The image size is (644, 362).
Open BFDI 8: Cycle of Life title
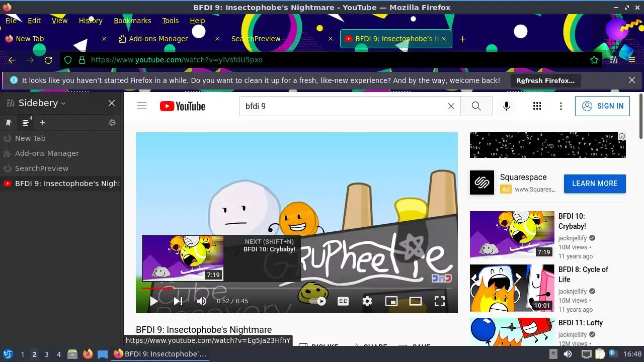[583, 275]
